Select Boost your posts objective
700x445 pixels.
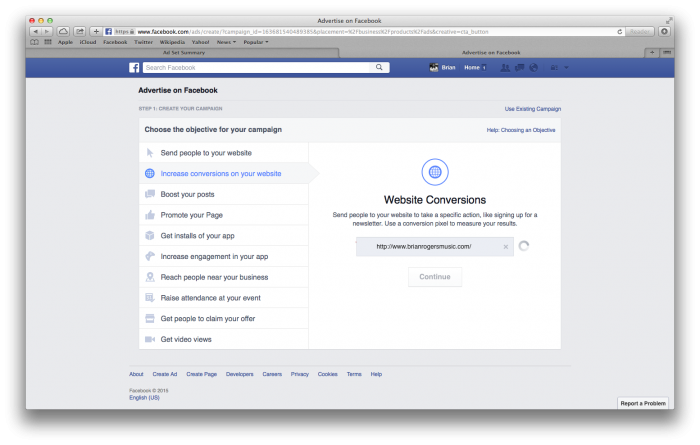224,194
